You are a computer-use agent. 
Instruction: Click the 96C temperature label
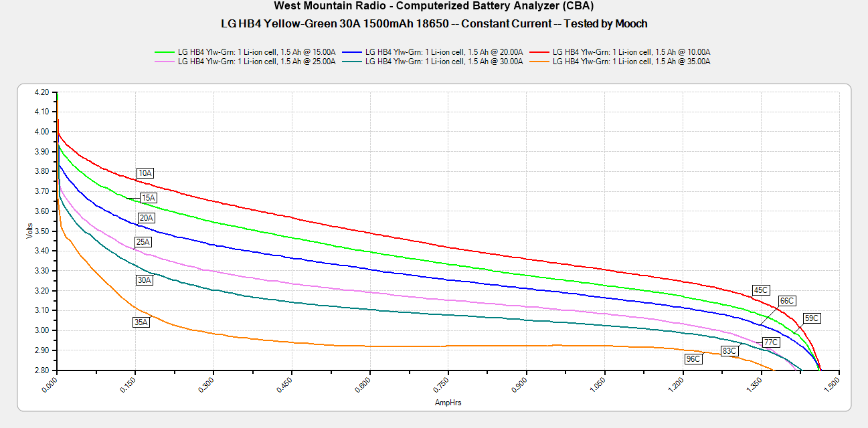point(693,359)
